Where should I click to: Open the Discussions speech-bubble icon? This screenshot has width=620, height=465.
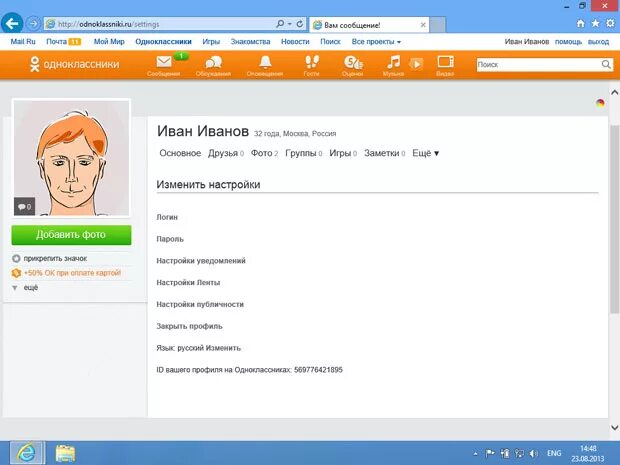(x=214, y=62)
